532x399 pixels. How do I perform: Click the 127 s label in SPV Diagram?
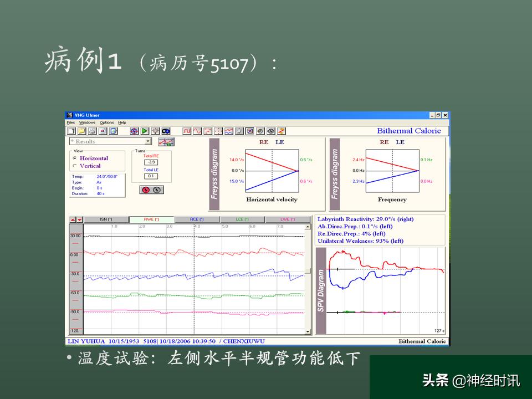(x=439, y=331)
